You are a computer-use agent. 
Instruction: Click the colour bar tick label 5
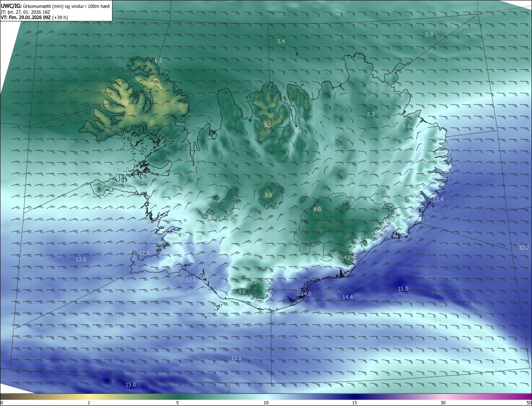coord(177,403)
